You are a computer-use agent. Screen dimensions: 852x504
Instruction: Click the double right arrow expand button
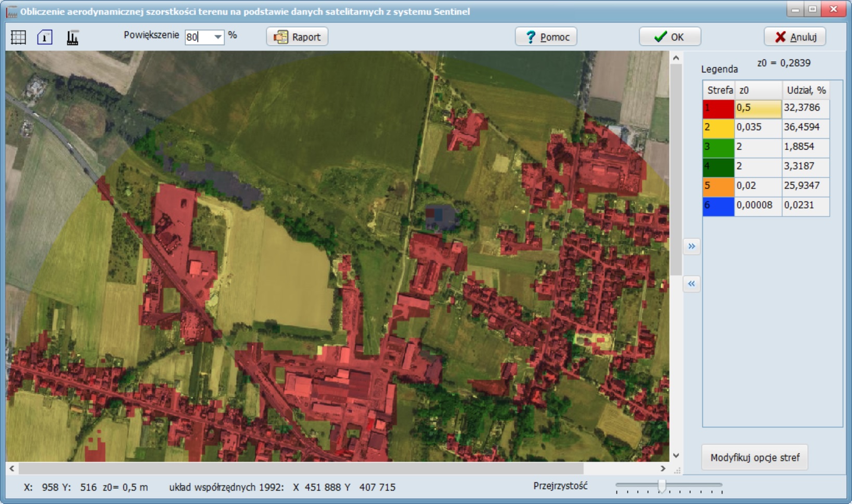coord(691,246)
